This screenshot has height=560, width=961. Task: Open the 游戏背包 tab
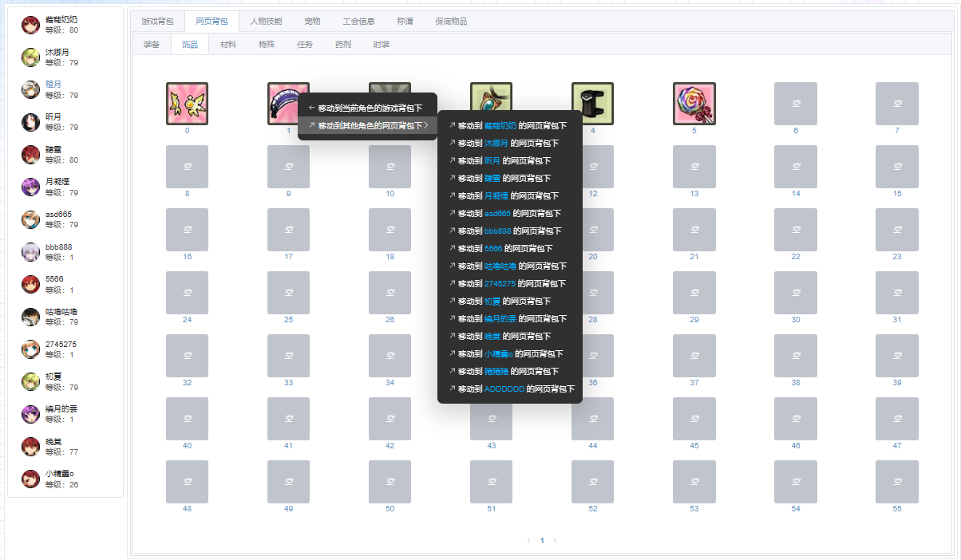157,22
